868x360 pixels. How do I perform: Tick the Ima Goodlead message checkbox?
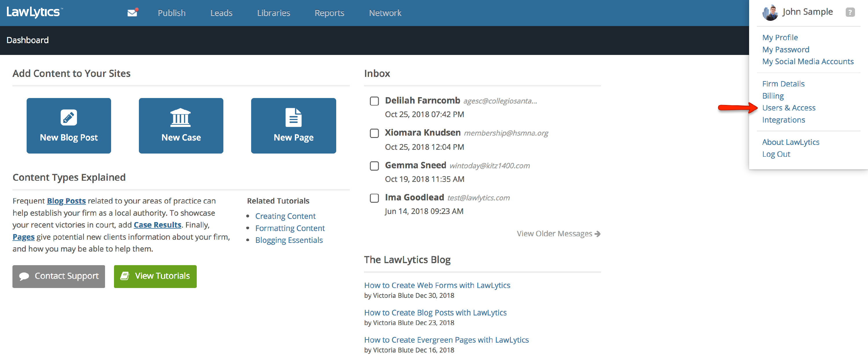click(374, 198)
